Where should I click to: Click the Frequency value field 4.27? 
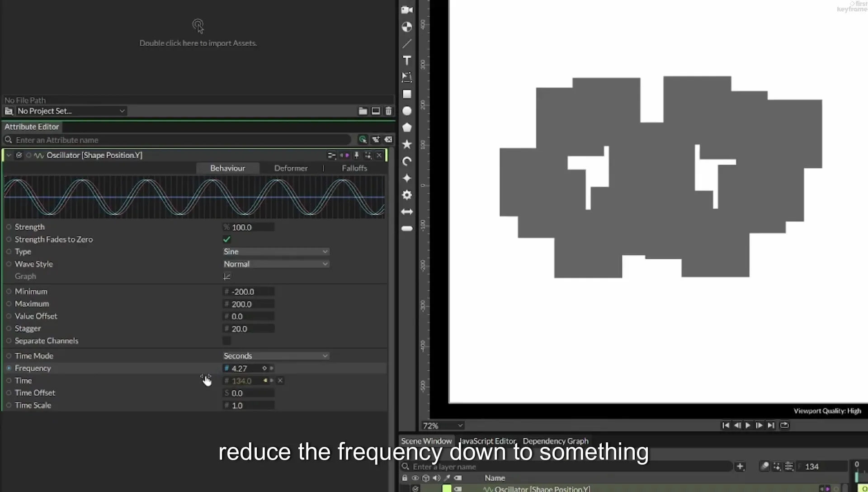click(x=249, y=369)
